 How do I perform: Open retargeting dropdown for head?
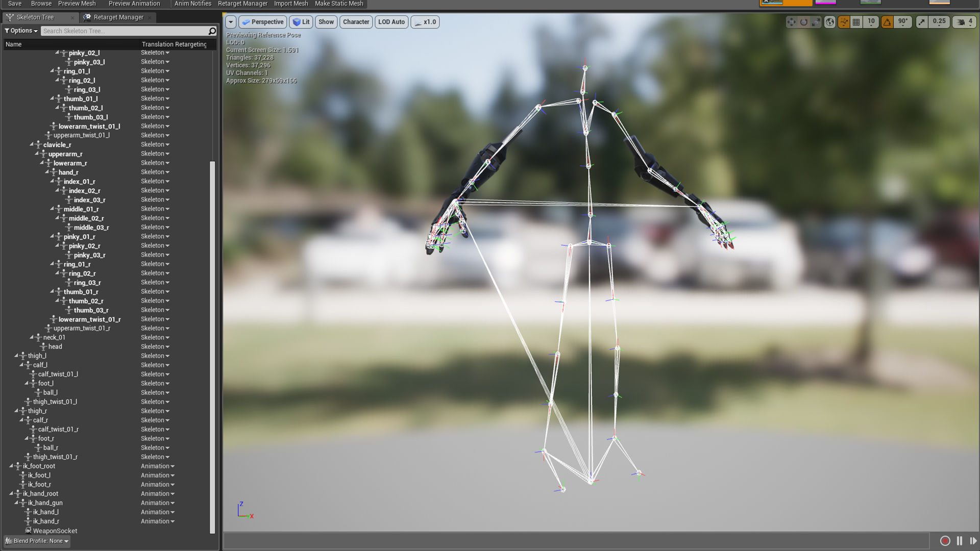pos(155,347)
